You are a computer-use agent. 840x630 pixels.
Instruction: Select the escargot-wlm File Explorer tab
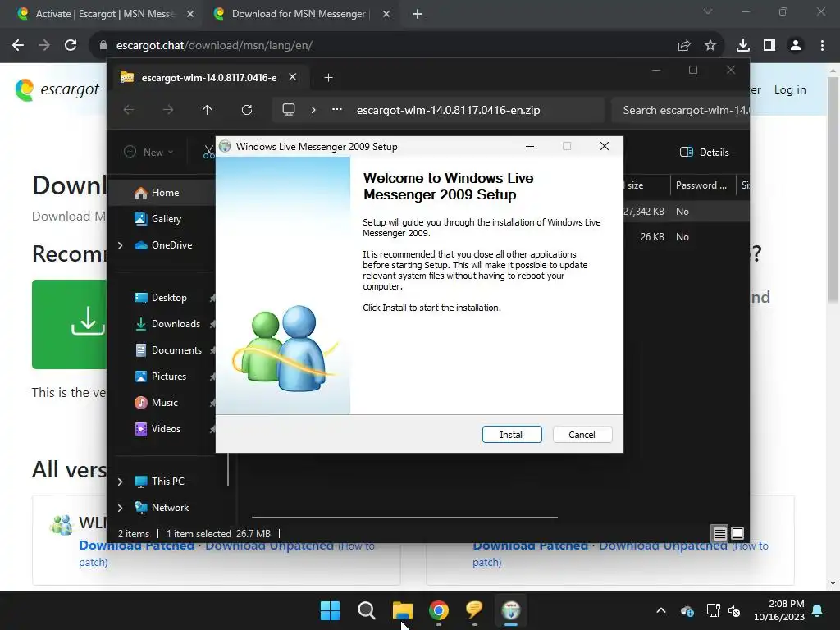point(209,78)
